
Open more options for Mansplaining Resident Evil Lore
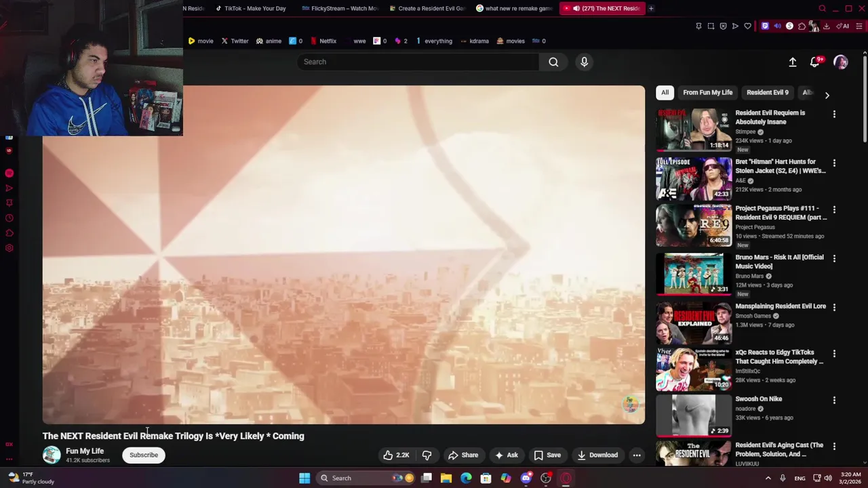point(834,308)
